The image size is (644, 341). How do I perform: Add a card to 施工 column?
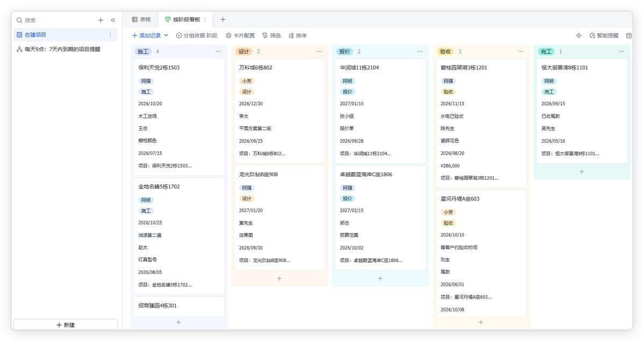(x=179, y=322)
